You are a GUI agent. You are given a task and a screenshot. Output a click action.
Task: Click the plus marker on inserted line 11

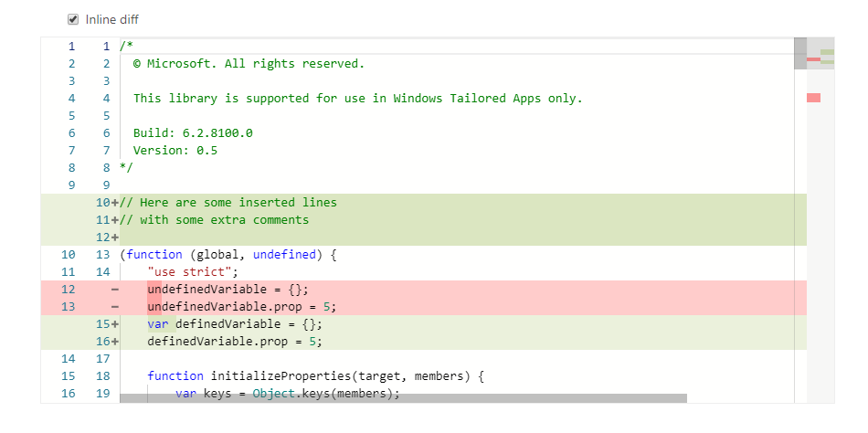pyautogui.click(x=115, y=220)
